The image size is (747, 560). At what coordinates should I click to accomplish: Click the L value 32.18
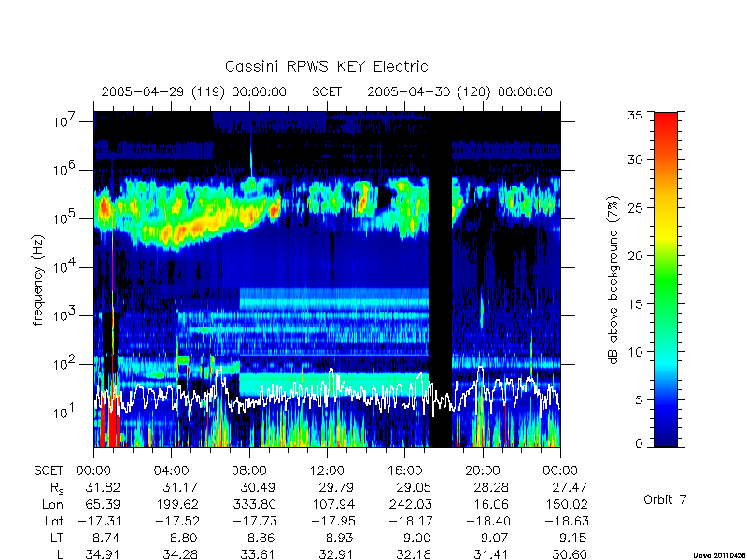pos(413,554)
